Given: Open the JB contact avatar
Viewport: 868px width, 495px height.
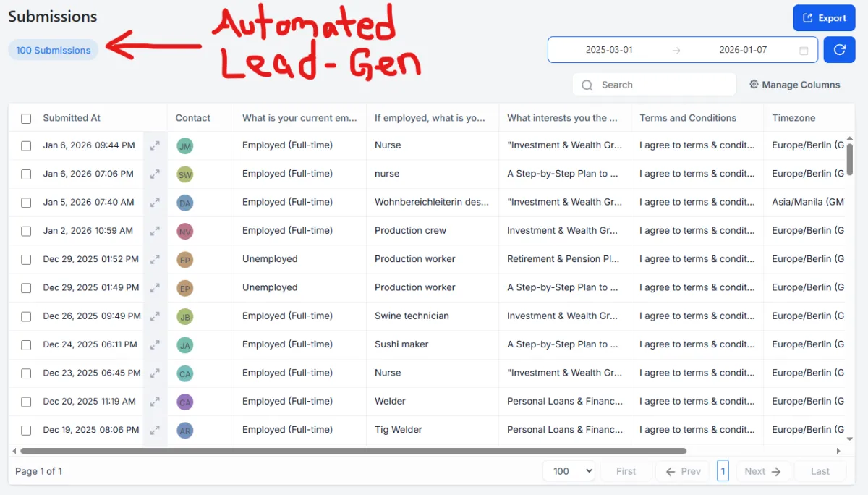Looking at the screenshot, I should [x=185, y=317].
